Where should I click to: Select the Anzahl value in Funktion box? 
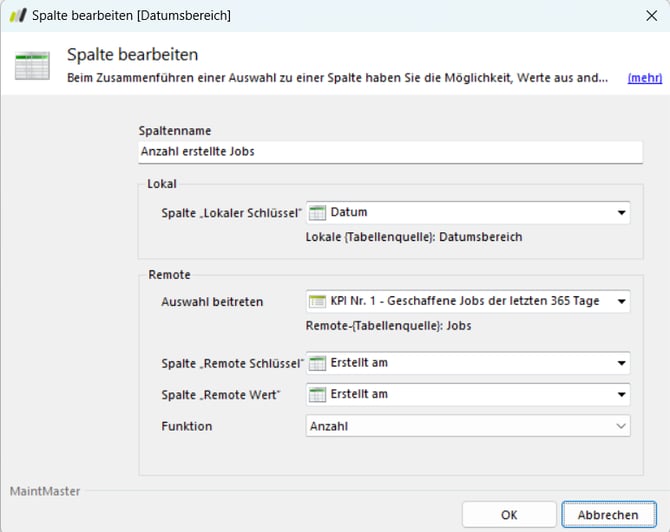[332, 426]
